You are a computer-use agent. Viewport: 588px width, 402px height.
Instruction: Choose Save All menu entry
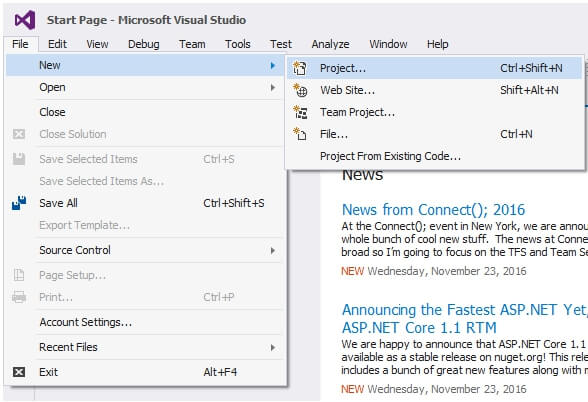[x=145, y=203]
